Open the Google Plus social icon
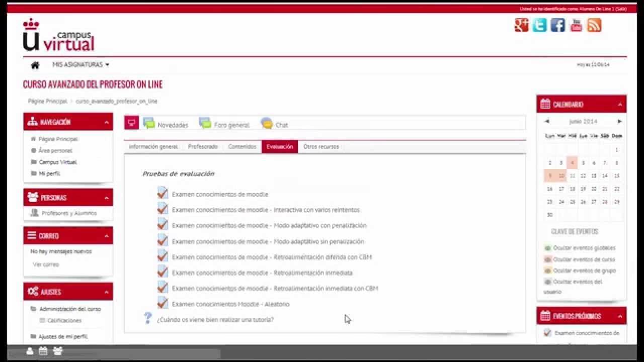The image size is (644, 362). click(x=522, y=25)
